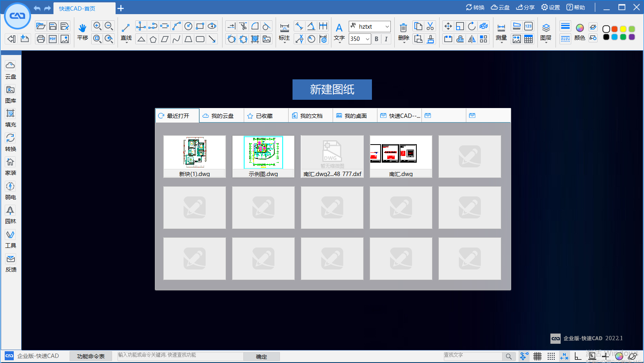Select the rectangle drawing tool

coord(200,26)
